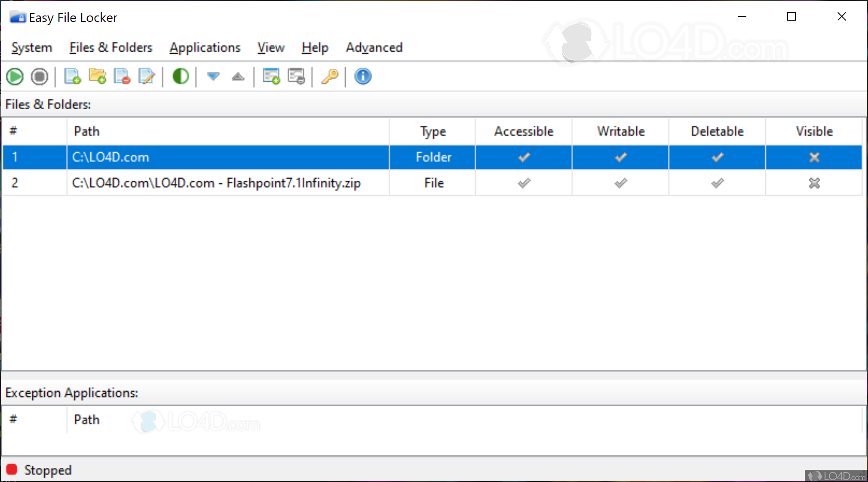Click the blue info About icon
The image size is (868, 482).
363,77
